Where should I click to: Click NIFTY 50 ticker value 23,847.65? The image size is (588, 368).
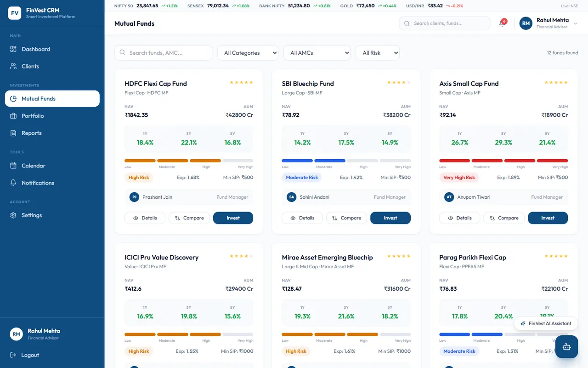pyautogui.click(x=147, y=6)
